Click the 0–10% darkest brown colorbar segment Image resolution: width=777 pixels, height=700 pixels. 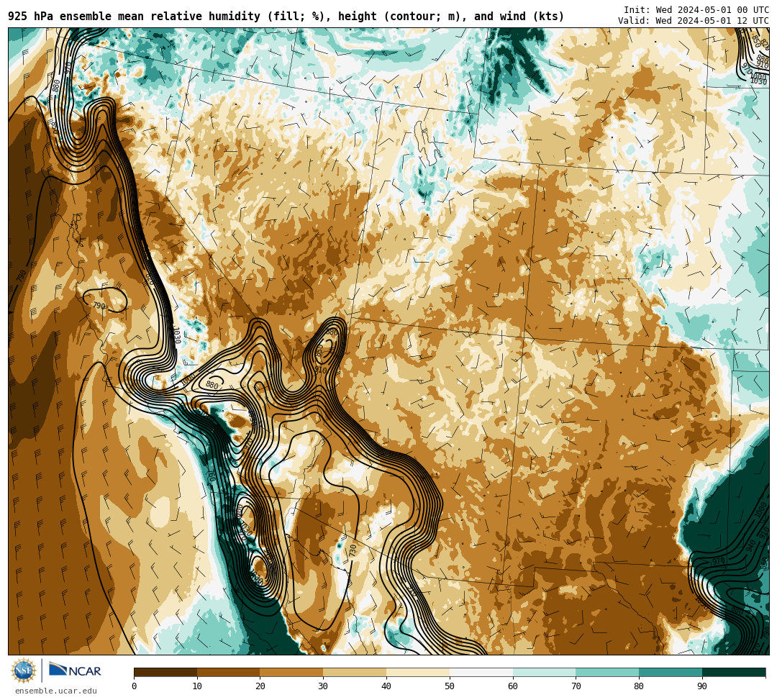coord(165,672)
